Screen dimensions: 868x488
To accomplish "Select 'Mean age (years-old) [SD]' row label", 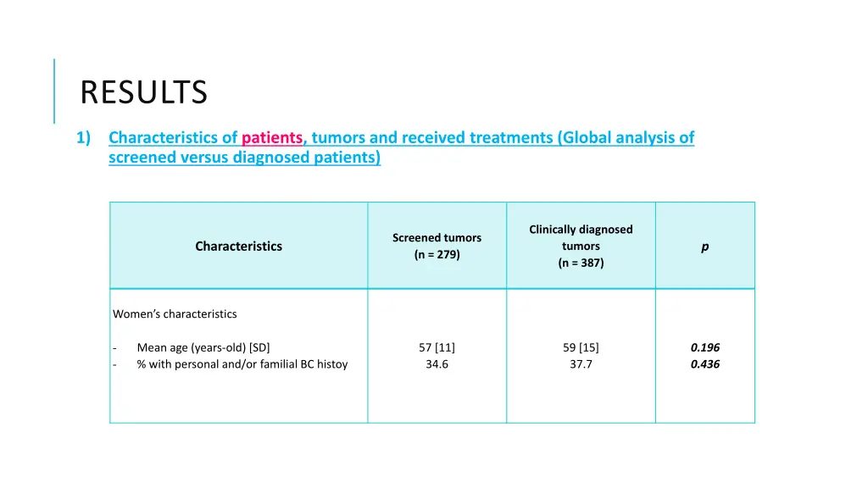I will [203, 347].
